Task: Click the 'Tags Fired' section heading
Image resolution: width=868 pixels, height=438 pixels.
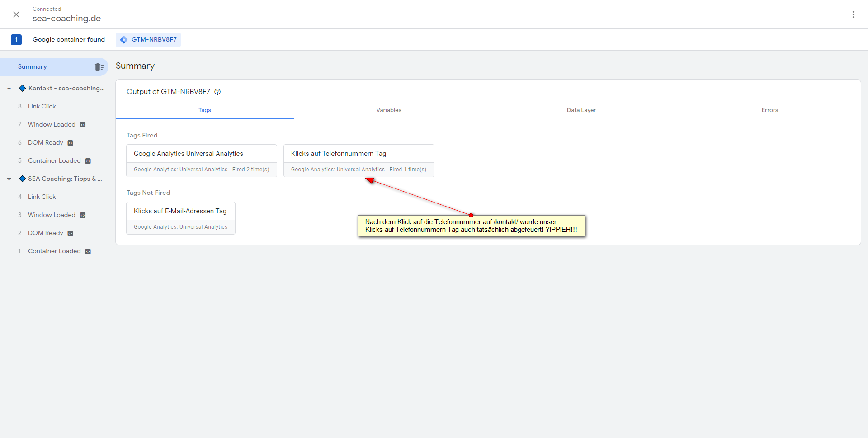Action: click(142, 135)
